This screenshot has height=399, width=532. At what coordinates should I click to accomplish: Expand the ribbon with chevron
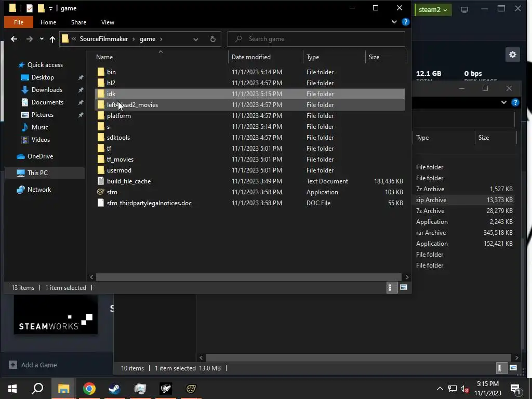394,22
